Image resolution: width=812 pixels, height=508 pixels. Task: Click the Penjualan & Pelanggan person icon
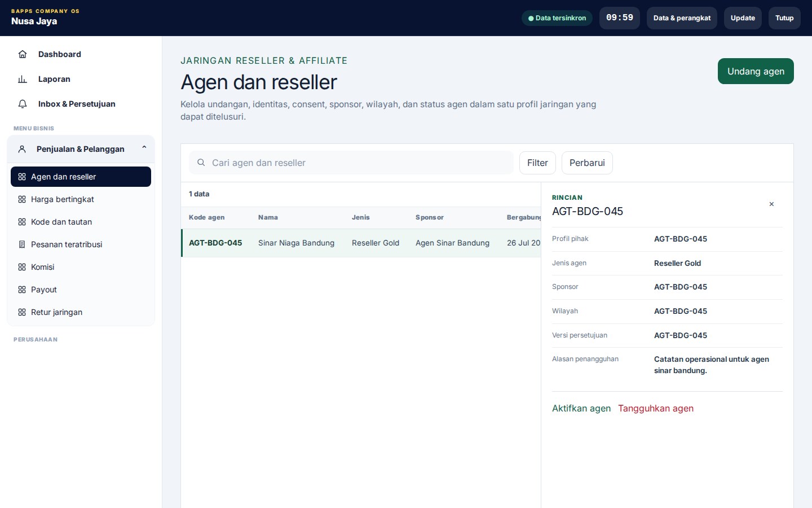point(22,149)
